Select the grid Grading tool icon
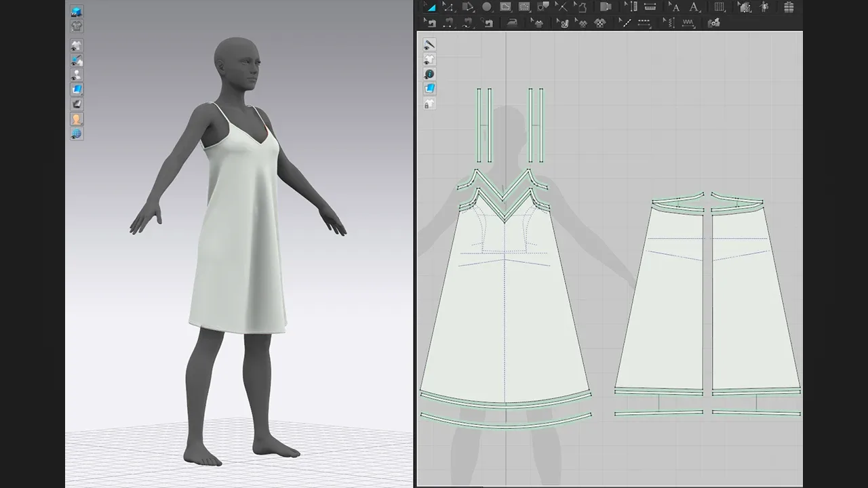 click(719, 7)
